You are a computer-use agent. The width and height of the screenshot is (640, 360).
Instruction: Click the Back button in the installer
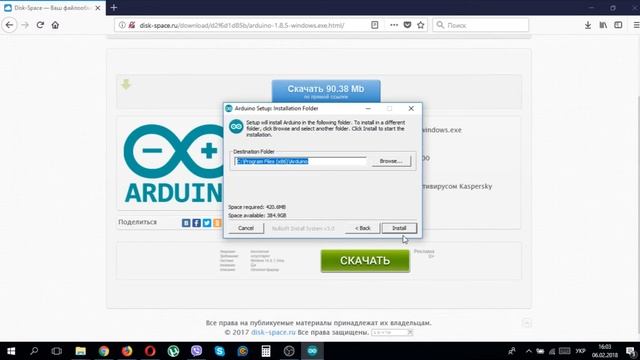pos(362,228)
